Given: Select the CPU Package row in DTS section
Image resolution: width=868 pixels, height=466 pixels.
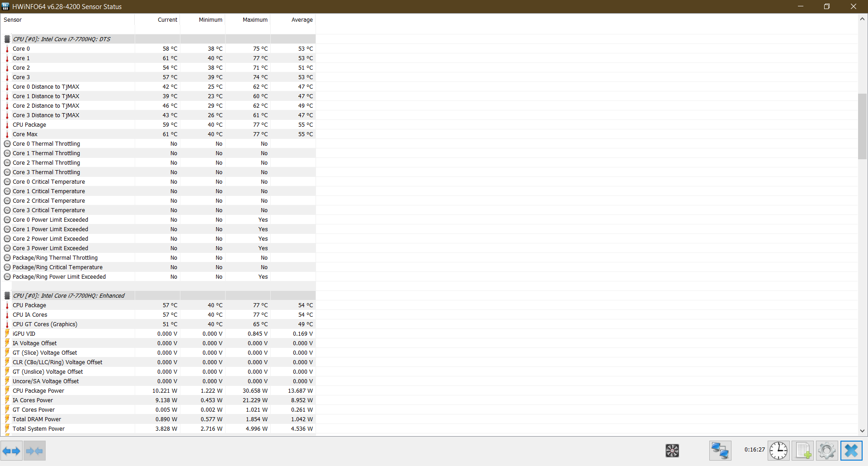Looking at the screenshot, I should coord(158,125).
